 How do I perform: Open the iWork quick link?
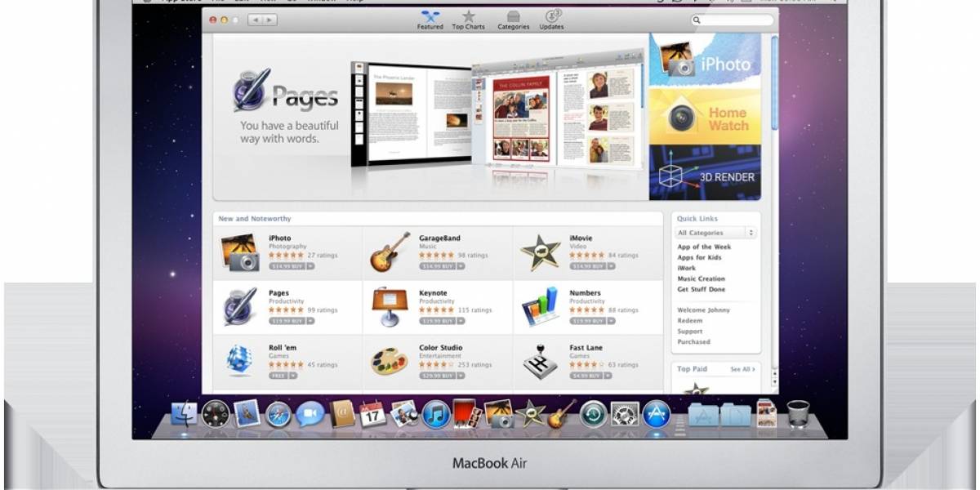(686, 268)
